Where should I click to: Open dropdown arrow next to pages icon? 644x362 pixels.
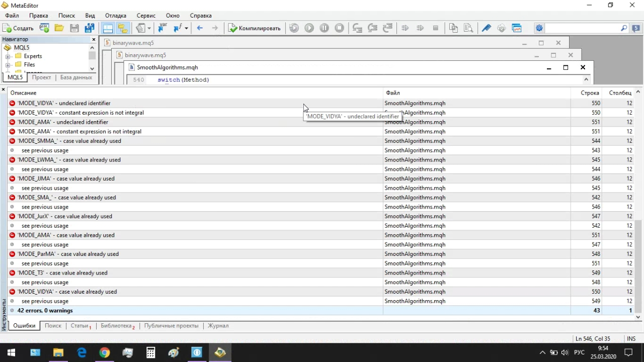point(149,28)
